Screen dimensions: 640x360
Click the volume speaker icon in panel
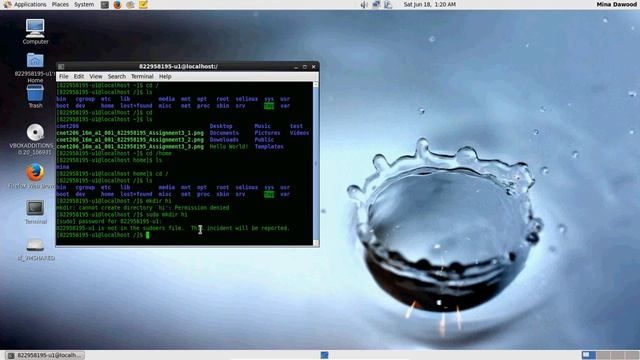(x=363, y=4)
